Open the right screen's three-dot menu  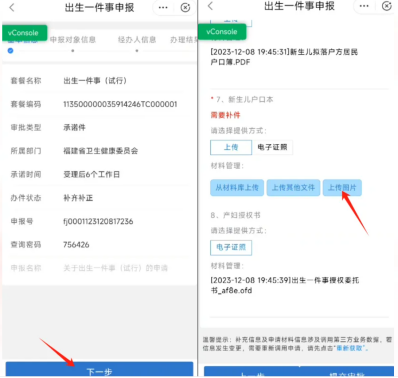(364, 6)
